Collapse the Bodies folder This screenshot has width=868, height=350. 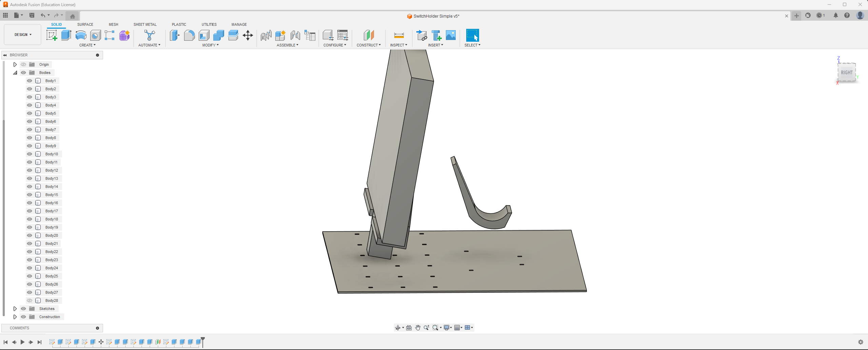click(x=15, y=73)
